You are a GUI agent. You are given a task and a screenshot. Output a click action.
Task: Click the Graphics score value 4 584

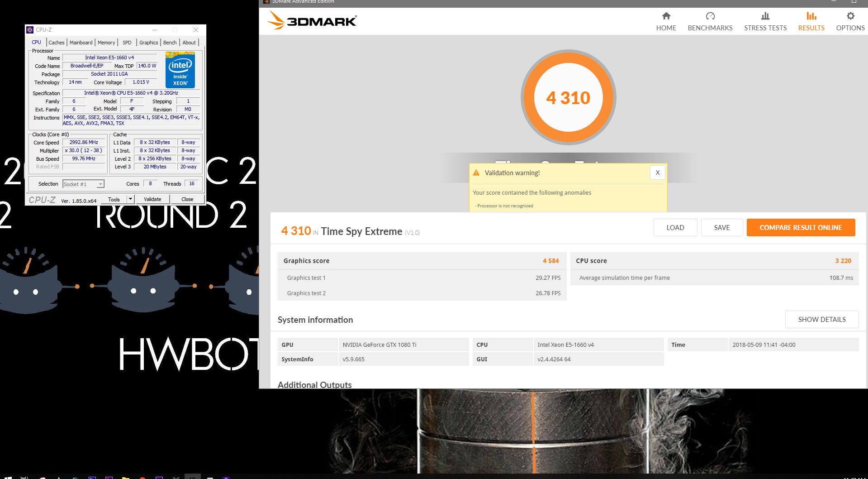pyautogui.click(x=550, y=261)
